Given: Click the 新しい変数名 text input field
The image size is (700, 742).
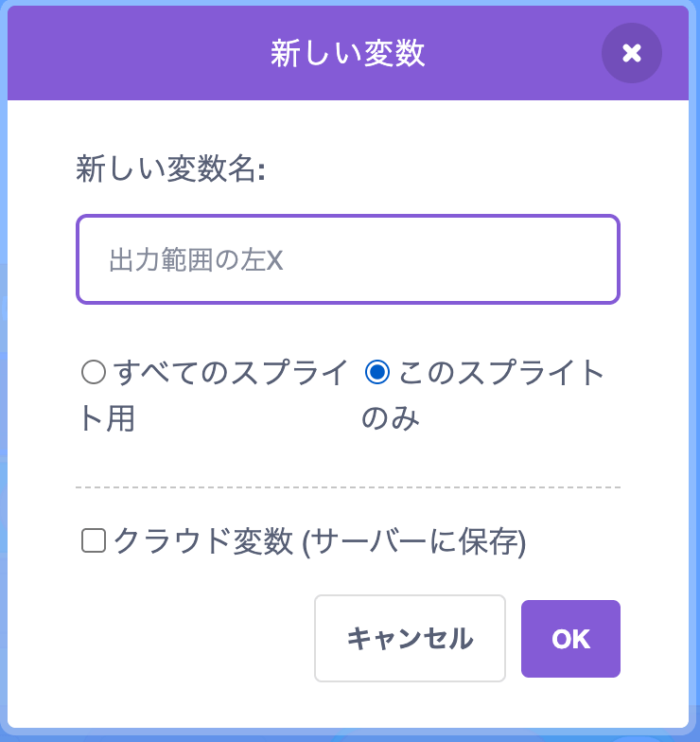Looking at the screenshot, I should pos(347,260).
